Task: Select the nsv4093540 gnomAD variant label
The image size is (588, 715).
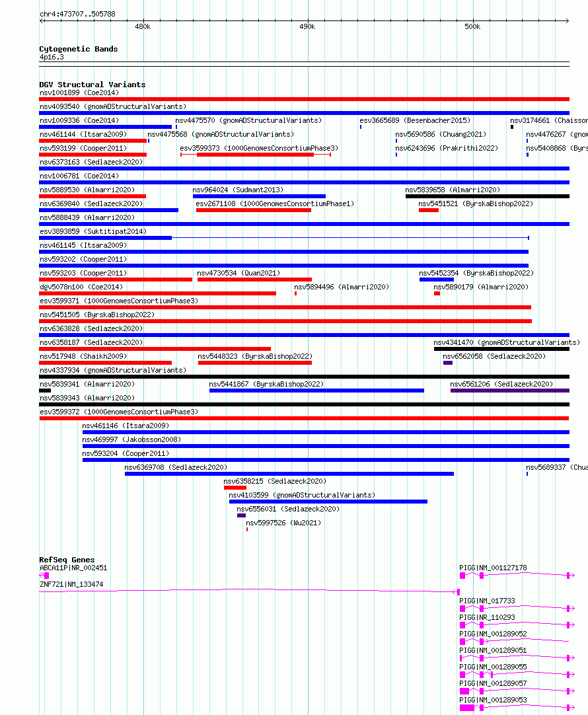Action: click(x=113, y=106)
